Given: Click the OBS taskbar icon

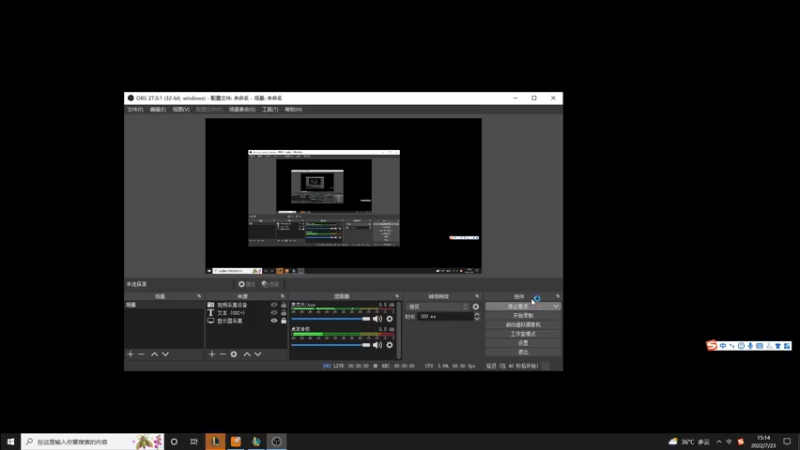Looking at the screenshot, I should coord(277,441).
